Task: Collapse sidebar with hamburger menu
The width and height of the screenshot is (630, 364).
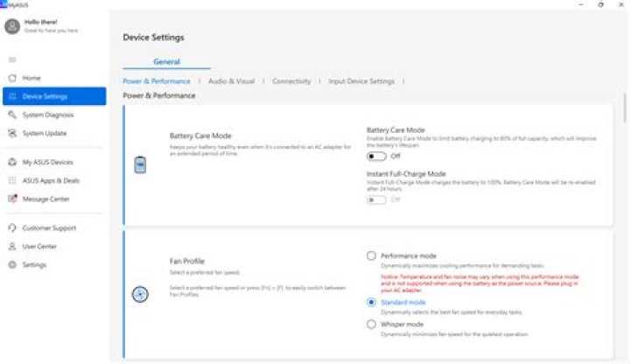Action: tap(12, 59)
